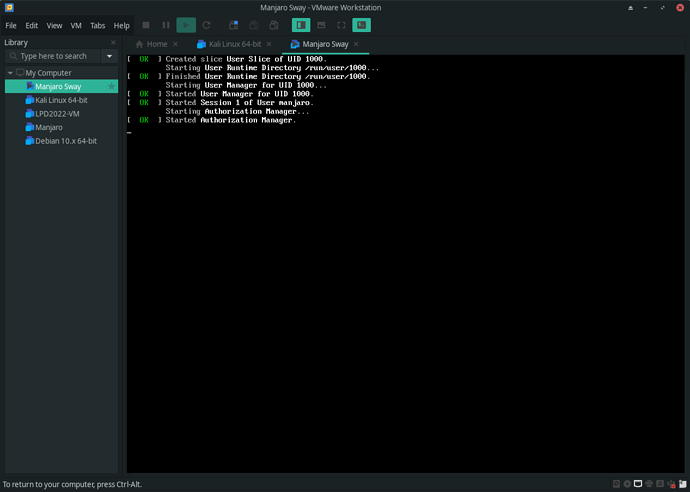The width and height of the screenshot is (690, 492).
Task: Click the Restart guest circular arrow icon
Action: point(206,26)
